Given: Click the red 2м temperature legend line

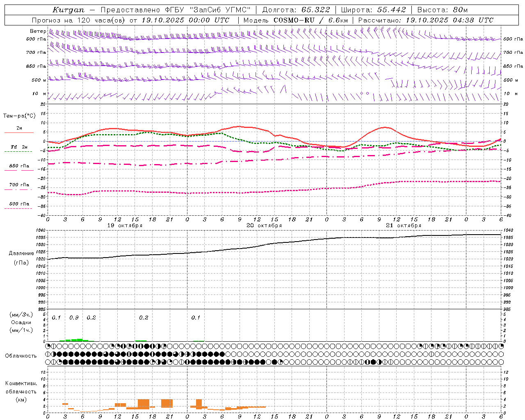Looking at the screenshot, I should tap(19, 132).
